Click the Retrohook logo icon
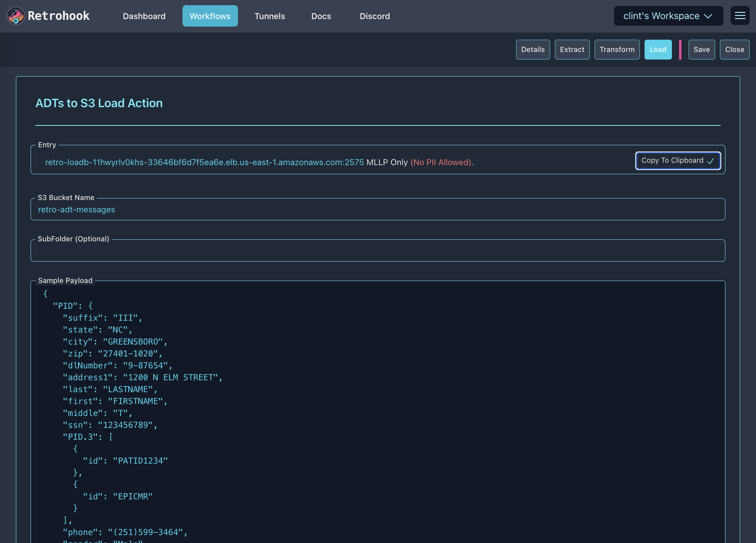756x543 pixels. pyautogui.click(x=16, y=16)
